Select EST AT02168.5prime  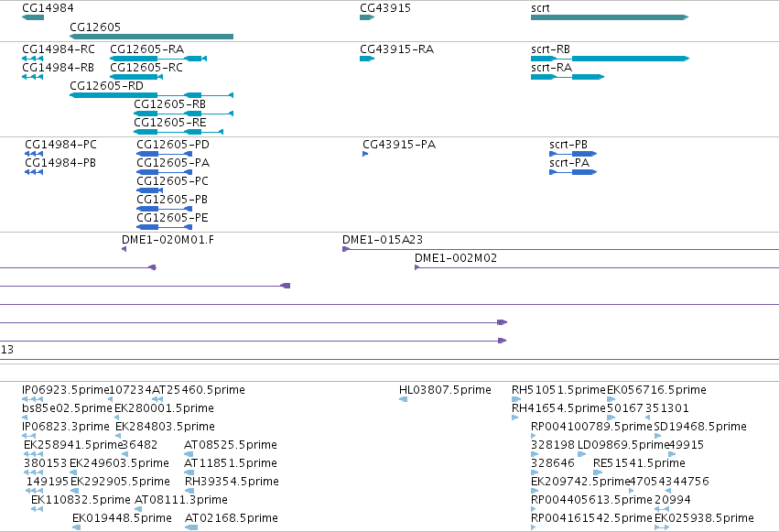[x=191, y=527]
